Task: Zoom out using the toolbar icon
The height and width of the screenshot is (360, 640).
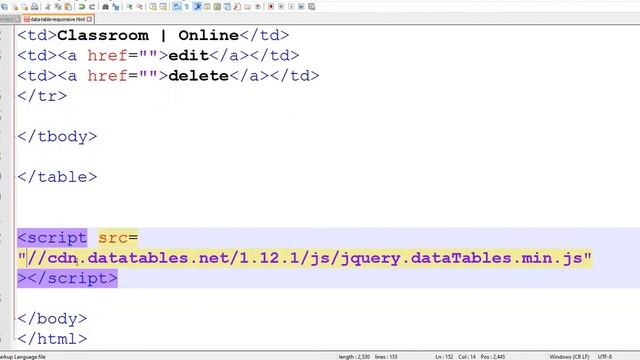Action: 140,7
